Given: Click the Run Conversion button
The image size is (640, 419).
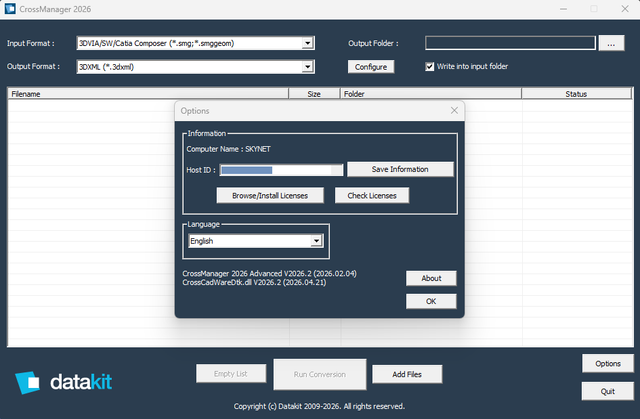Looking at the screenshot, I should click(320, 374).
